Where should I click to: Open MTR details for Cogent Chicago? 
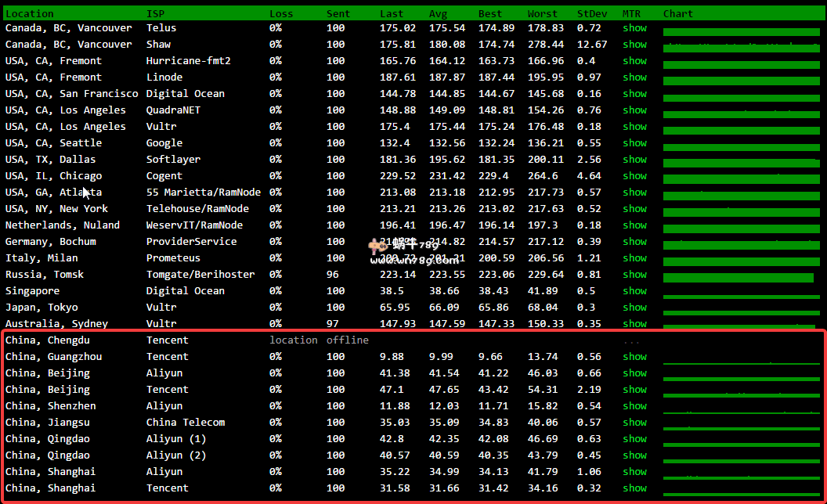click(634, 176)
